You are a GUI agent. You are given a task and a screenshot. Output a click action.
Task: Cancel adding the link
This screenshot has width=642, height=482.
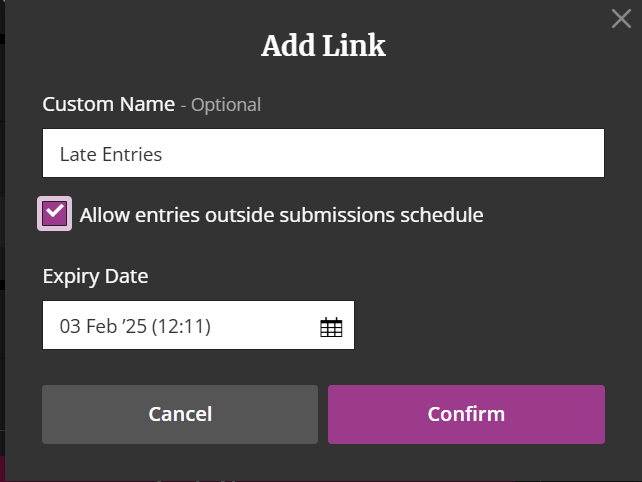coord(180,414)
